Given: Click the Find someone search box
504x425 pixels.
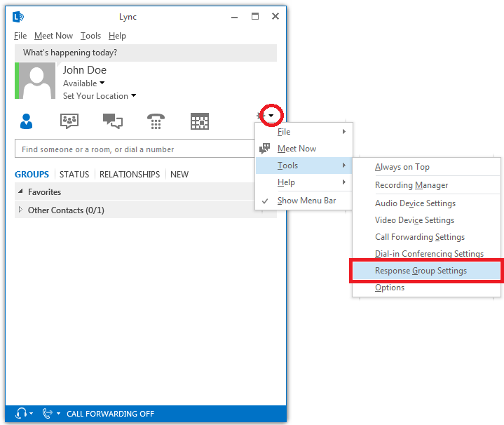Looking at the screenshot, I should click(x=135, y=149).
